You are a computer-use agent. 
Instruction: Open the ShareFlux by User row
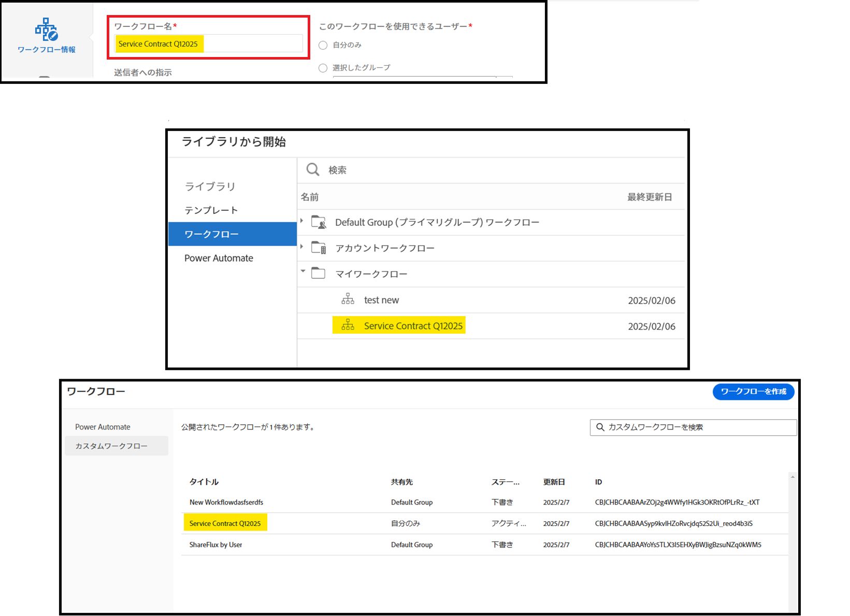(x=485, y=545)
